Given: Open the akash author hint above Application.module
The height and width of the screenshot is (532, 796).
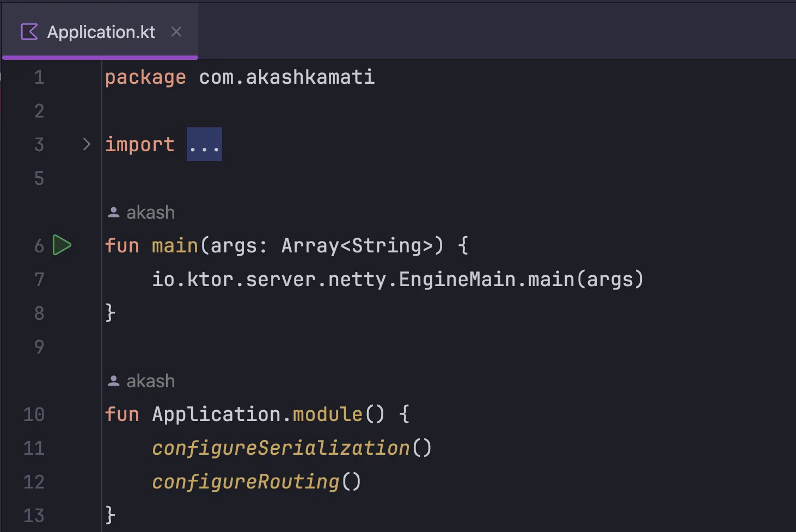Looking at the screenshot, I should 150,381.
